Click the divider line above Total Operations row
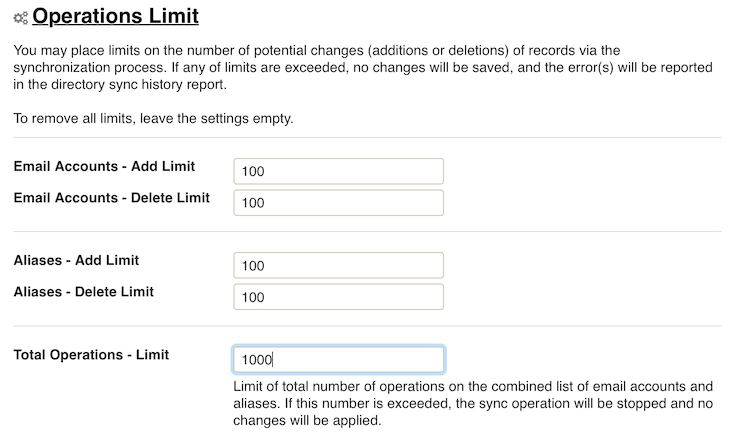The width and height of the screenshot is (740, 433). tap(367, 325)
